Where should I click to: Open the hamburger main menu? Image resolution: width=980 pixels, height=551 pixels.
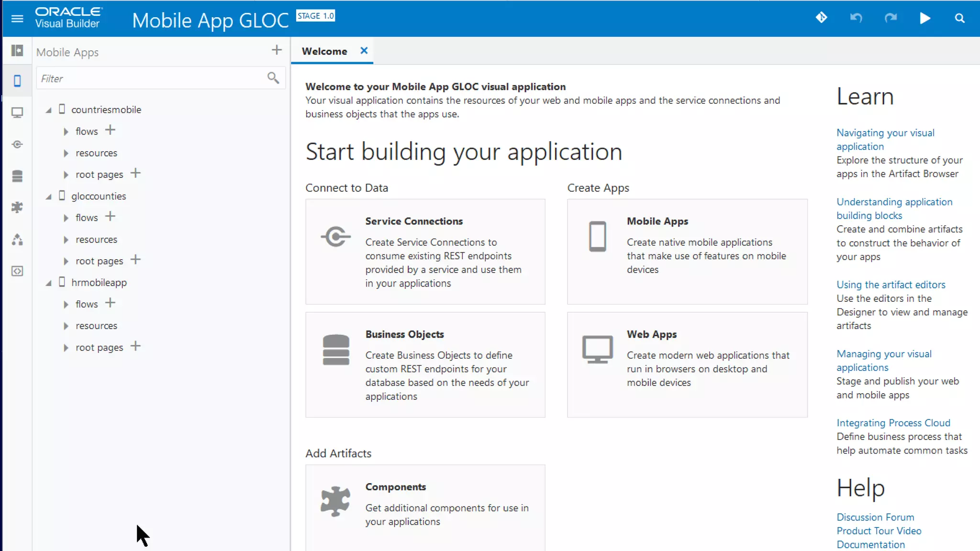point(17,19)
